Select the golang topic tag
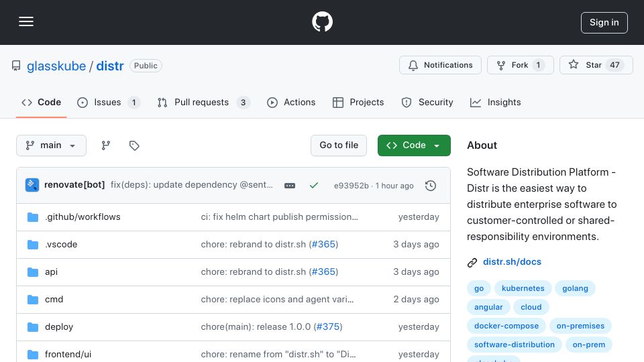 click(x=575, y=288)
